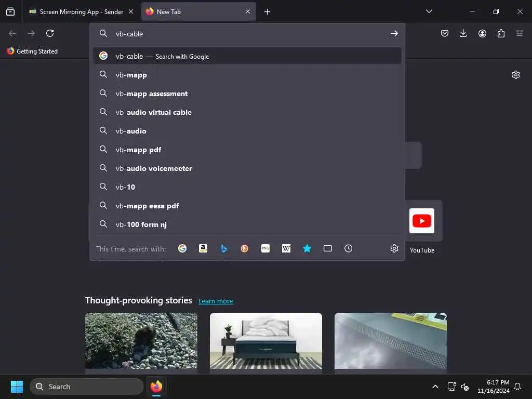Reload the current page
The image size is (532, 399).
click(x=50, y=33)
